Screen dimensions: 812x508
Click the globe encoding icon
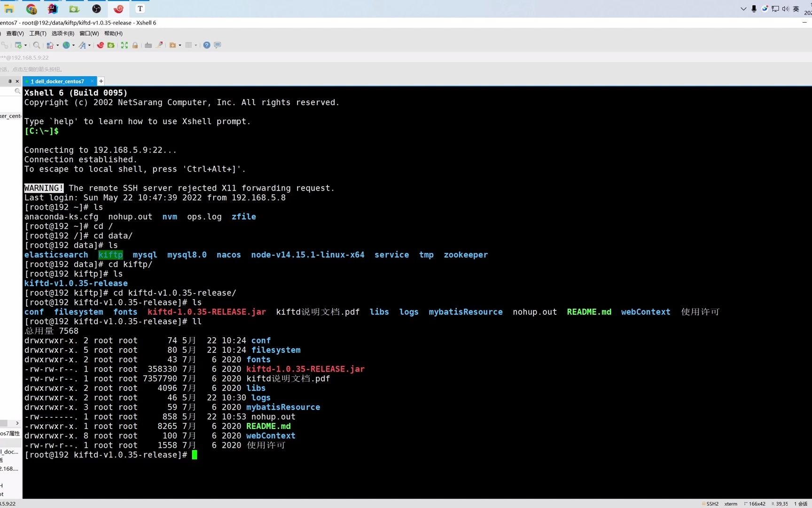click(x=66, y=45)
